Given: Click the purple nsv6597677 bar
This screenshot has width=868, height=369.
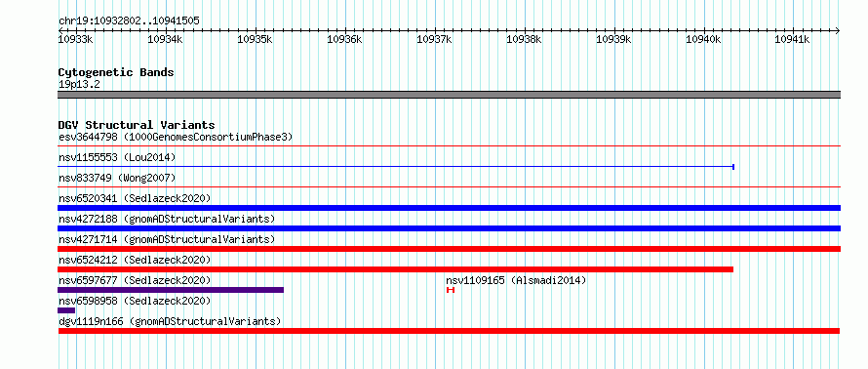Looking at the screenshot, I should tap(171, 290).
